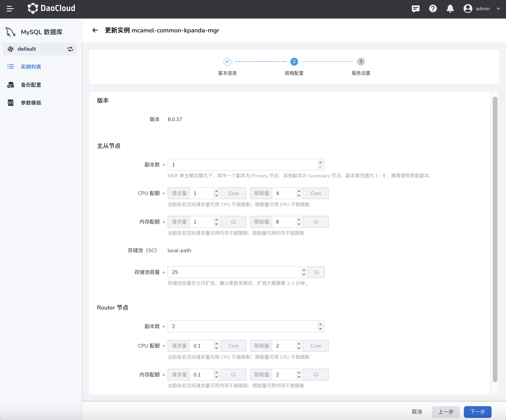Click the hamburger menu icon
Image resolution: width=506 pixels, height=420 pixels.
(x=10, y=9)
